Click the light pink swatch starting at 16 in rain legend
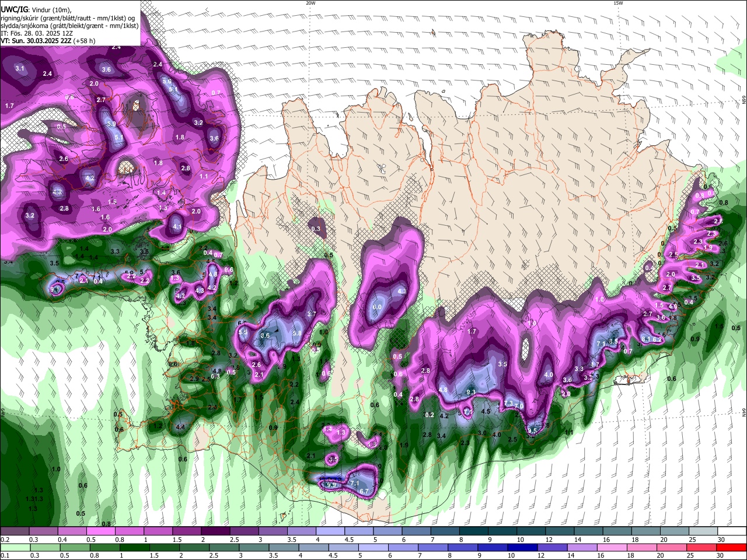The height and width of the screenshot is (560, 747). pos(611,548)
